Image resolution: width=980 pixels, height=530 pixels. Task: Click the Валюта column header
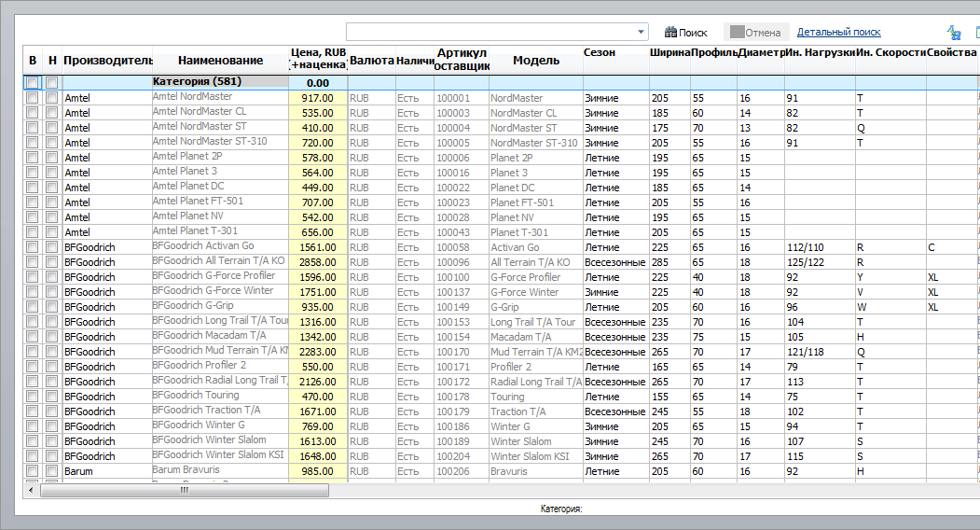point(371,60)
